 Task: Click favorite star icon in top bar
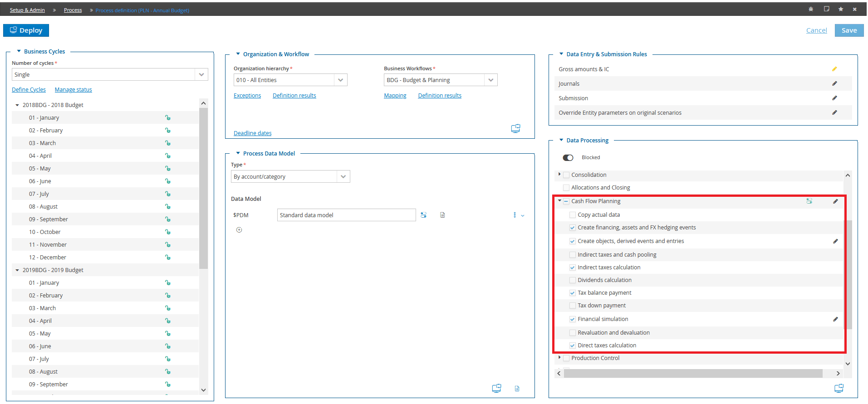(840, 9)
